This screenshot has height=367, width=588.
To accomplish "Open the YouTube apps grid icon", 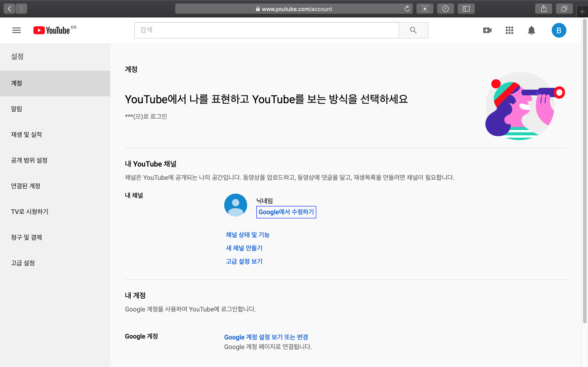I will click(x=509, y=30).
